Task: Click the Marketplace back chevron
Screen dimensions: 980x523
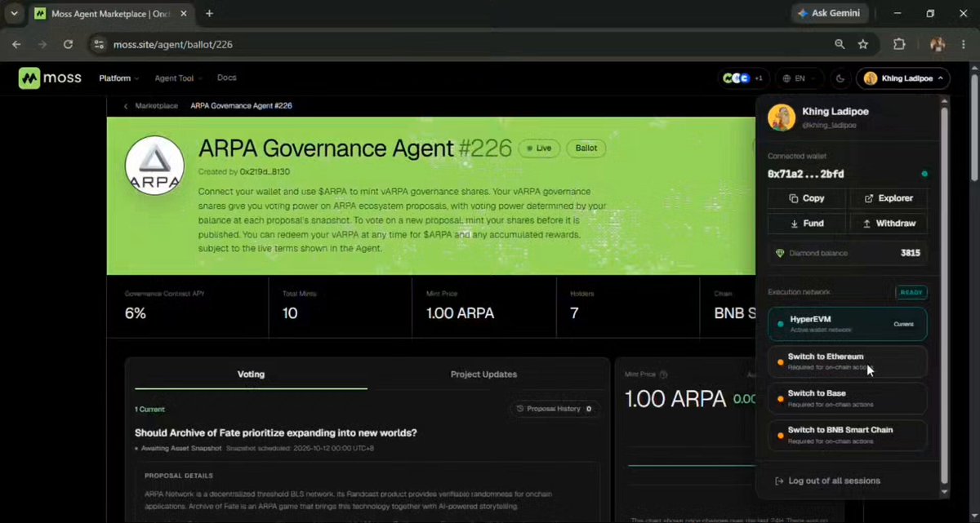Action: (126, 106)
